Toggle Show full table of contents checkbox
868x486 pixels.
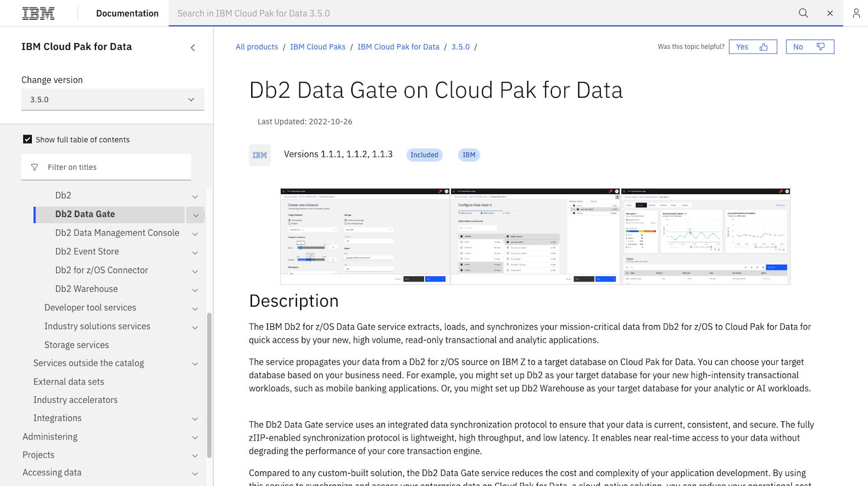[x=27, y=139]
